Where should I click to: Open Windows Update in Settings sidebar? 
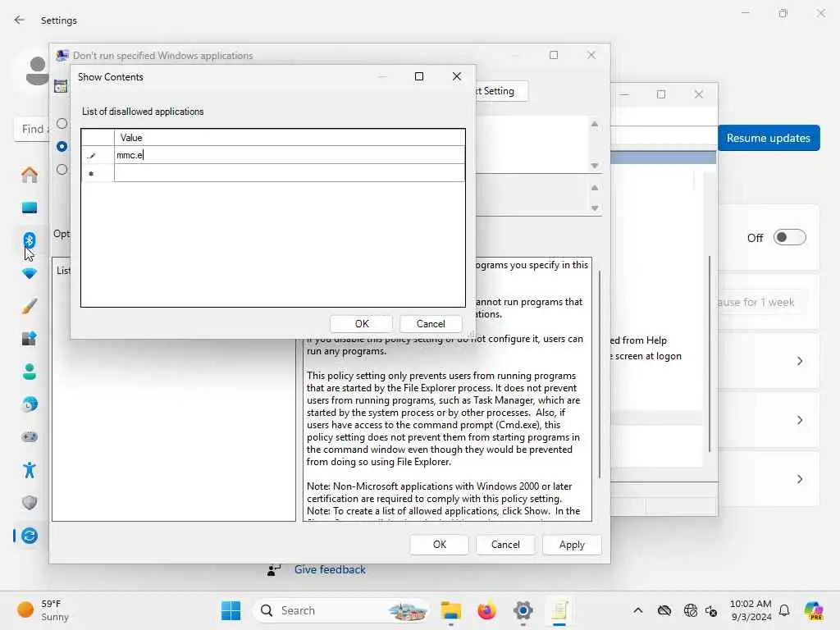(x=30, y=535)
